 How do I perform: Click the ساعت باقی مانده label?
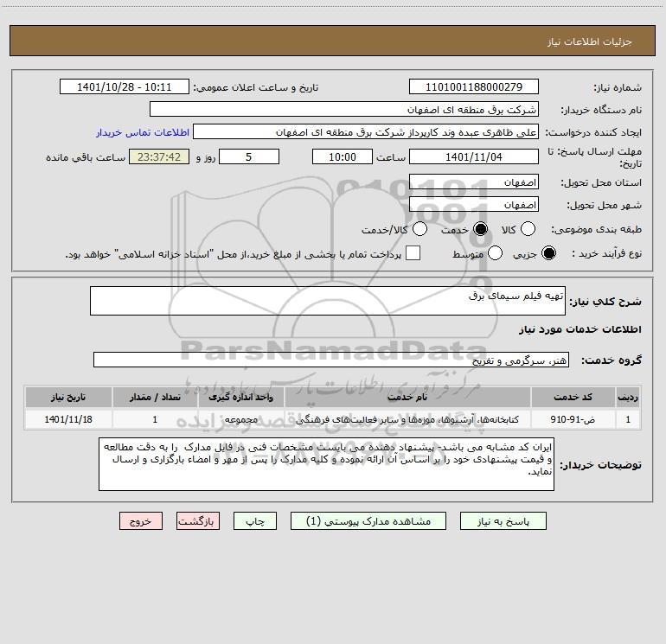86,157
